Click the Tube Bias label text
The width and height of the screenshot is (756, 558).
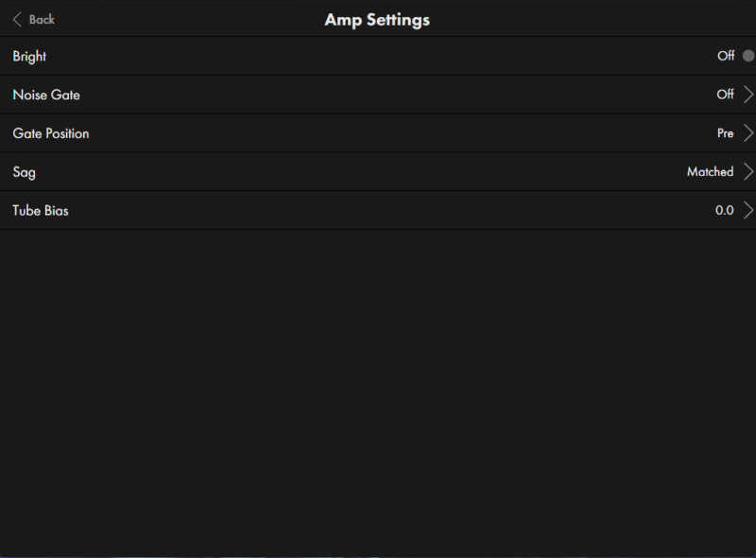pyautogui.click(x=41, y=211)
